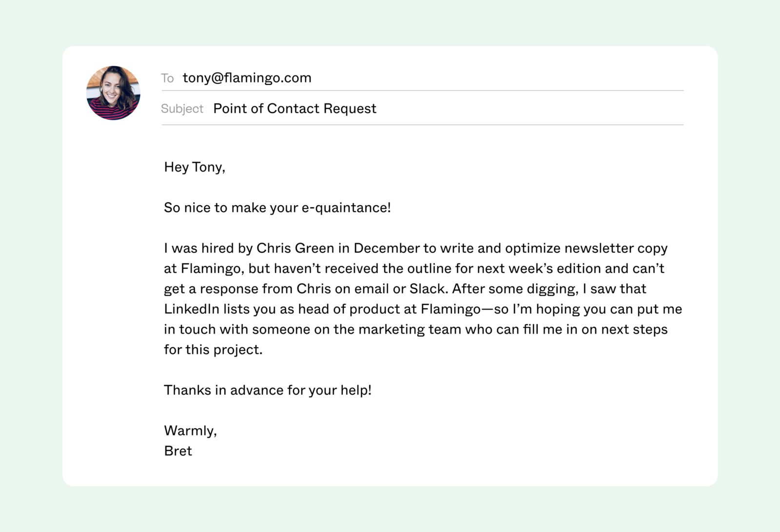Screen dimensions: 780x532
Task: Place cursor on 'Hey Tony,' greeting line
Action: 195,167
